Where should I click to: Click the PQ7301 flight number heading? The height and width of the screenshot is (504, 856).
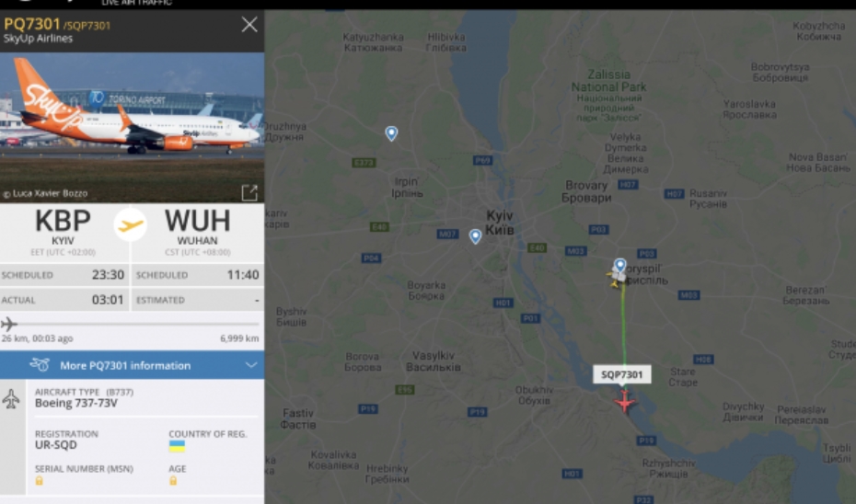click(31, 24)
